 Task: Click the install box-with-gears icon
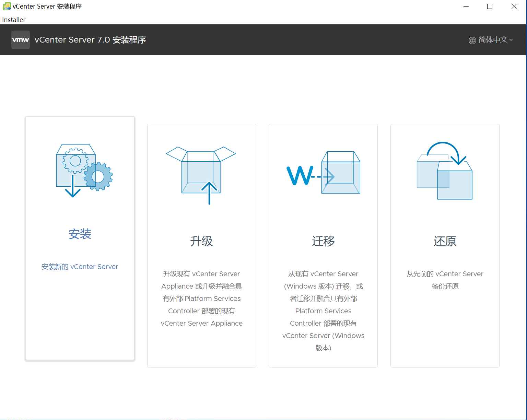pos(84,171)
